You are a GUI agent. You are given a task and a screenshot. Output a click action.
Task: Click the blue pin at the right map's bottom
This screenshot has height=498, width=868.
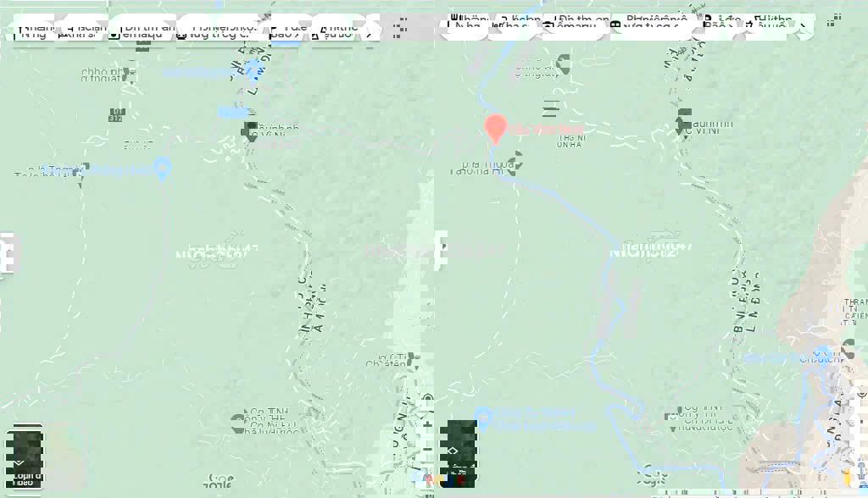(x=483, y=418)
